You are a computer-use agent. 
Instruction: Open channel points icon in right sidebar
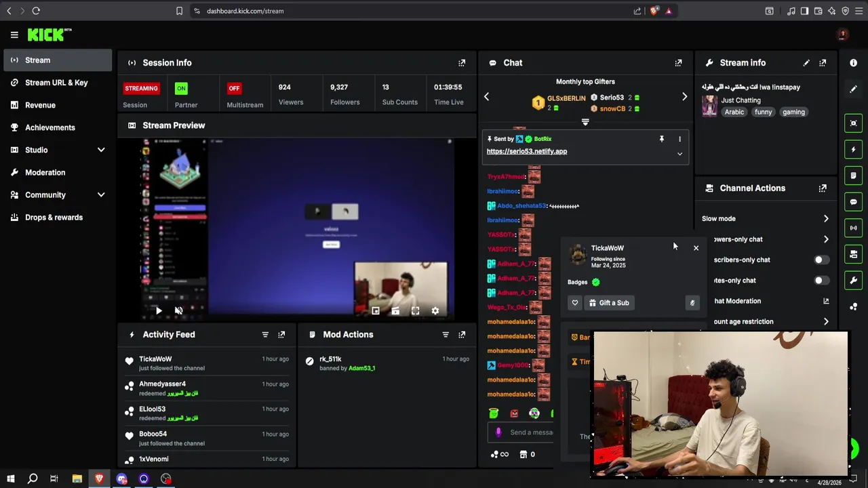853,306
